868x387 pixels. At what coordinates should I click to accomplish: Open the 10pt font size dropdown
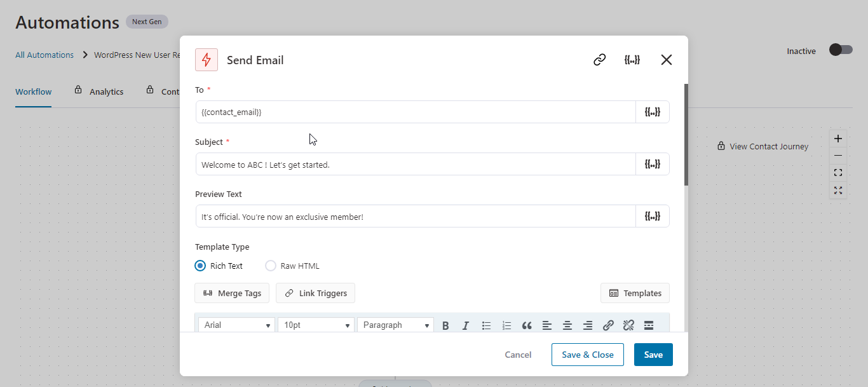tap(316, 325)
